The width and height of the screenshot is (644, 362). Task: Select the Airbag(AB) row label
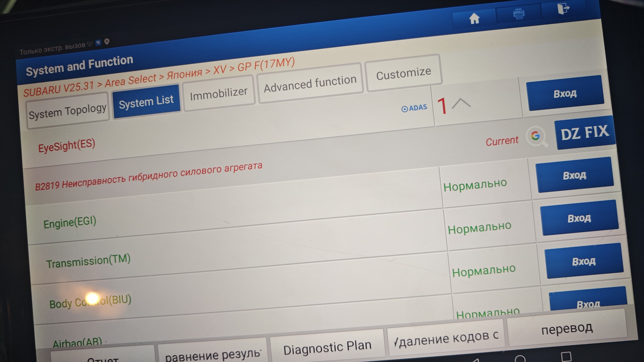tap(78, 342)
